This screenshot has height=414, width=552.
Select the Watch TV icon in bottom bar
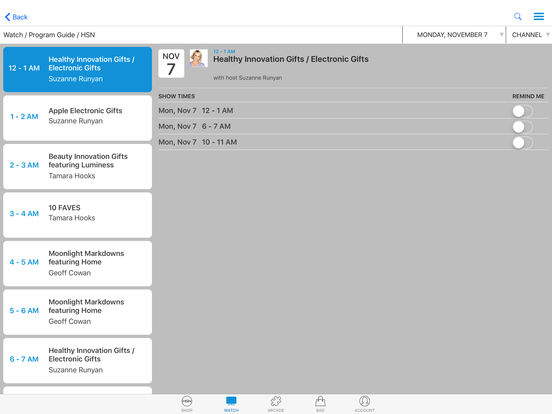click(231, 403)
